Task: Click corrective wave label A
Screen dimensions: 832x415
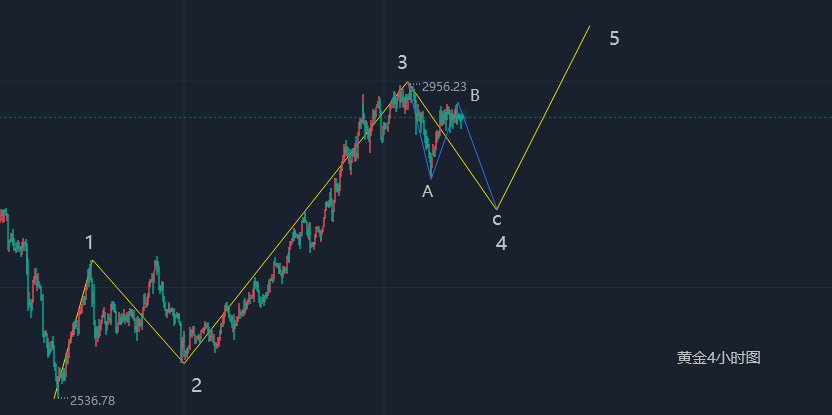Action: click(x=428, y=192)
